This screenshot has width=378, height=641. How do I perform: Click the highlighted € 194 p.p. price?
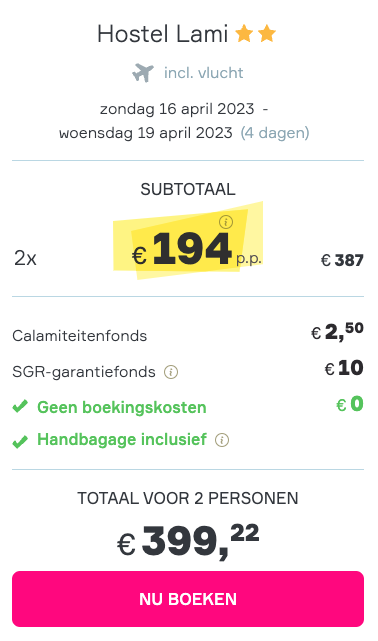[x=196, y=249]
